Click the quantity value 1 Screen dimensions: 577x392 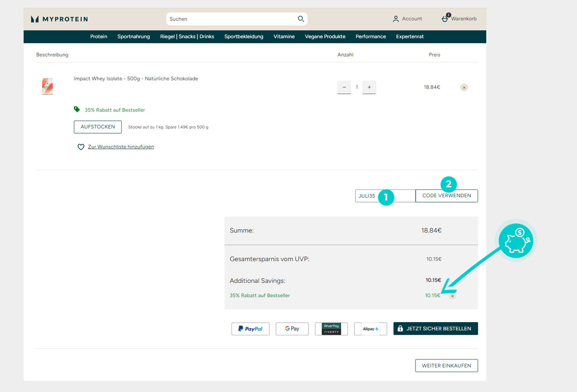[x=357, y=87]
